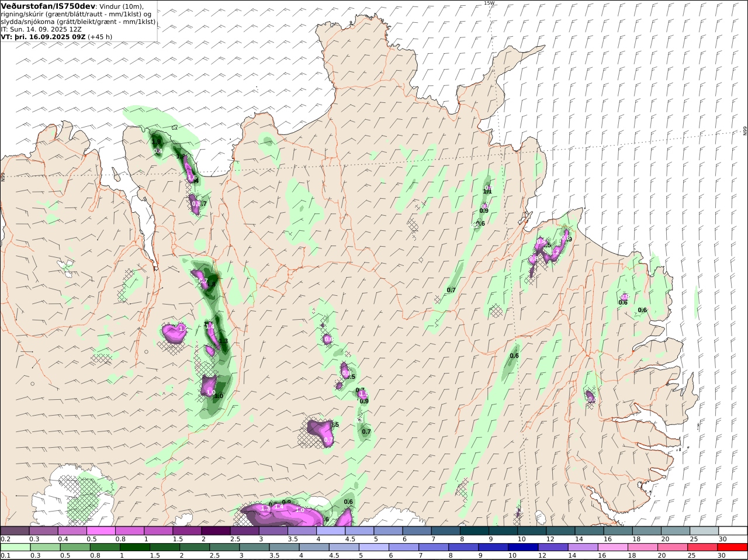Pick the upper legend swatch labeled 0.2
The image size is (748, 560).
point(15,531)
